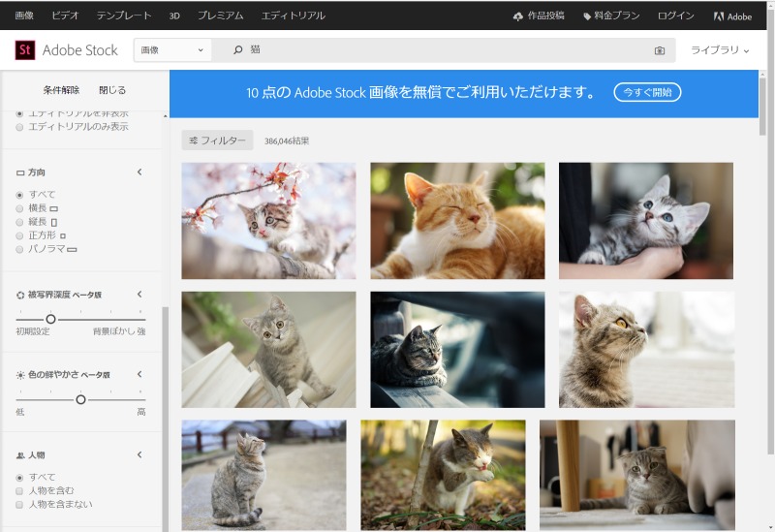The width and height of the screenshot is (775, 532).
Task: Collapse the 被写界深度 section chevron
Action: coord(139,295)
